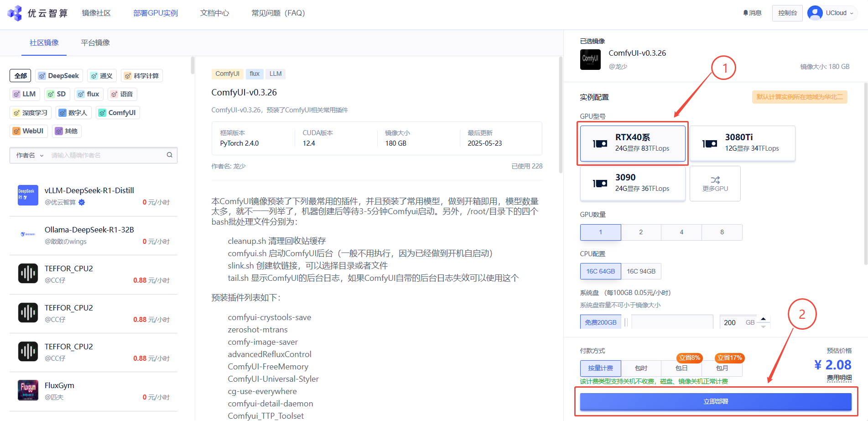The image size is (868, 421).
Task: Open 常见问题 (FAQ) menu item
Action: [x=278, y=13]
